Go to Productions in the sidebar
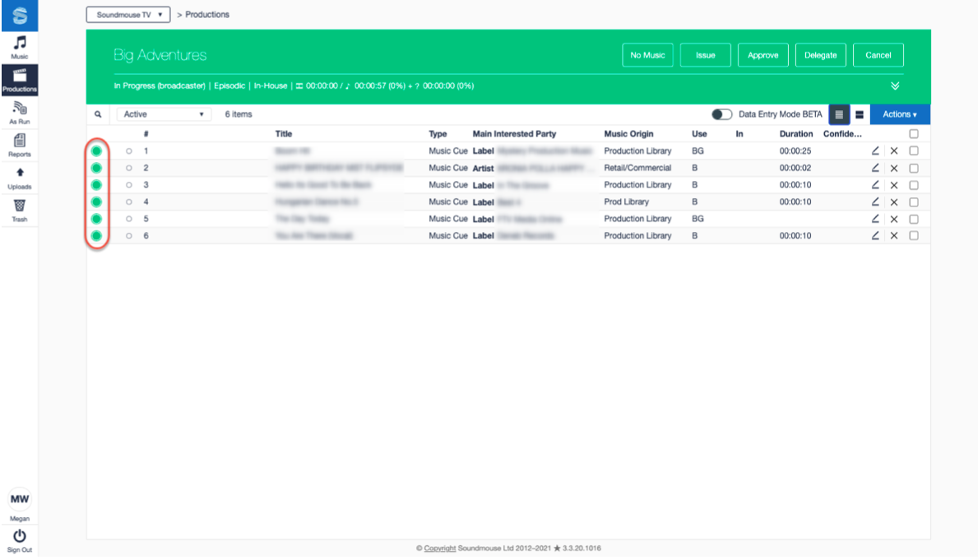The width and height of the screenshot is (978, 560). 20,80
